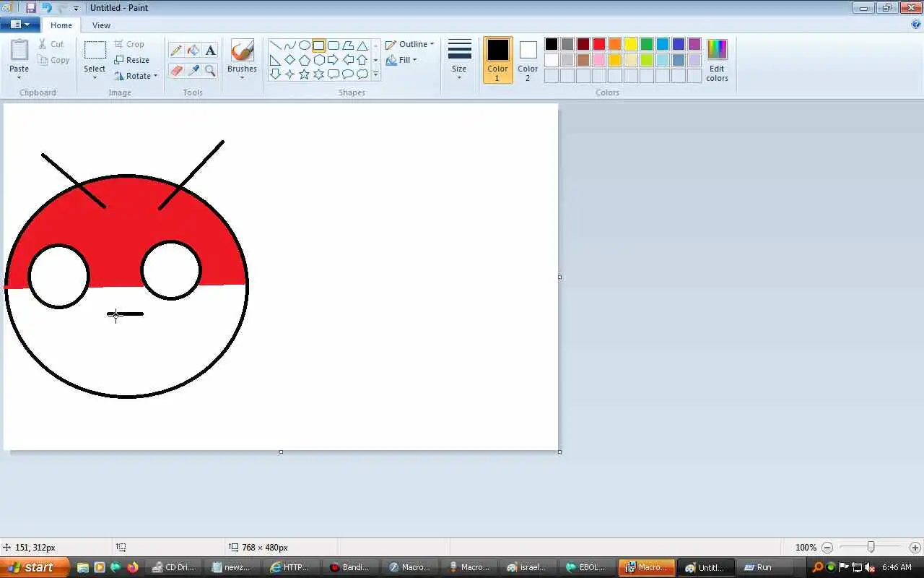The width and height of the screenshot is (924, 578).
Task: Choose the Triangle shape
Action: point(362,46)
